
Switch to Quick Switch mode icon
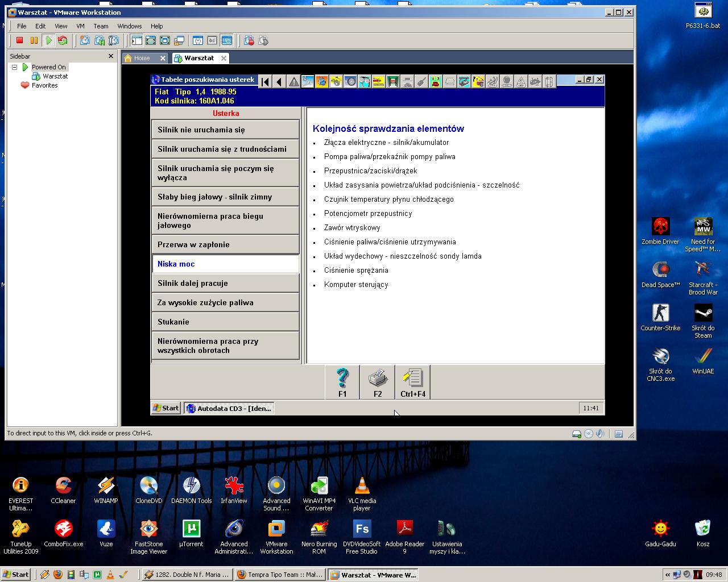[x=151, y=40]
